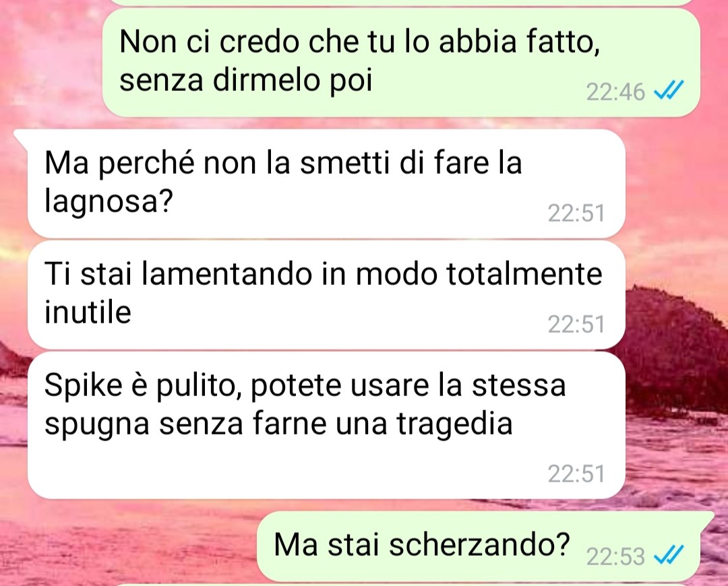Tap the word 'inutile' in received bubble
728x586 pixels.
click(x=88, y=312)
